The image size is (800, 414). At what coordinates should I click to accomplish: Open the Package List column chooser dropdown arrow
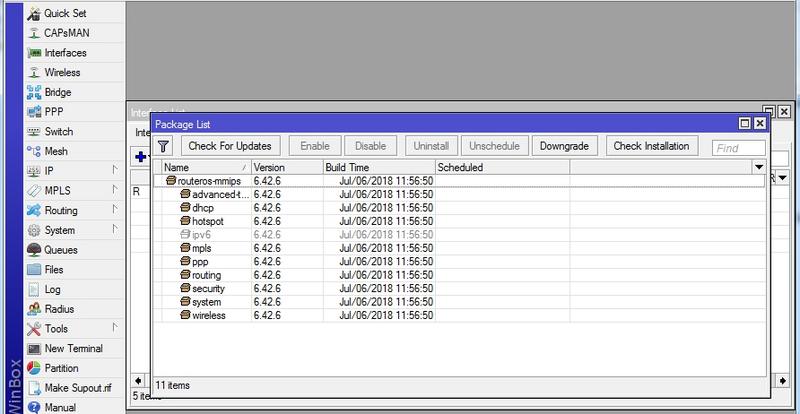(x=759, y=167)
